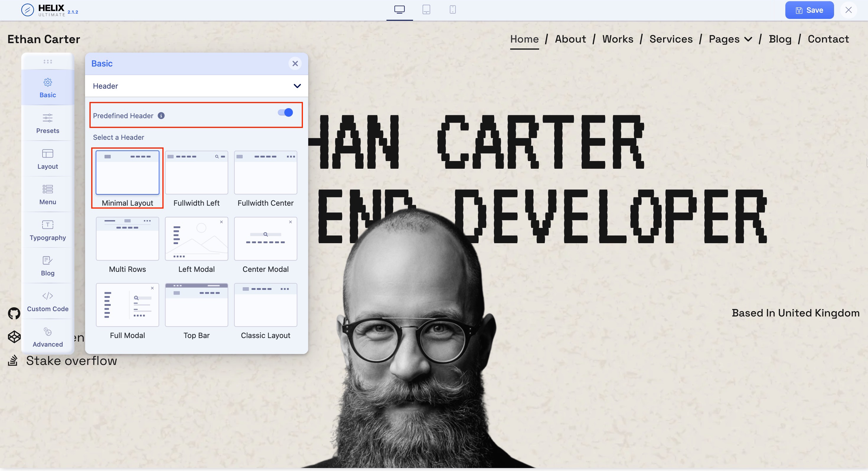Open the Contact navigation link
The height and width of the screenshot is (471, 868).
click(x=828, y=39)
